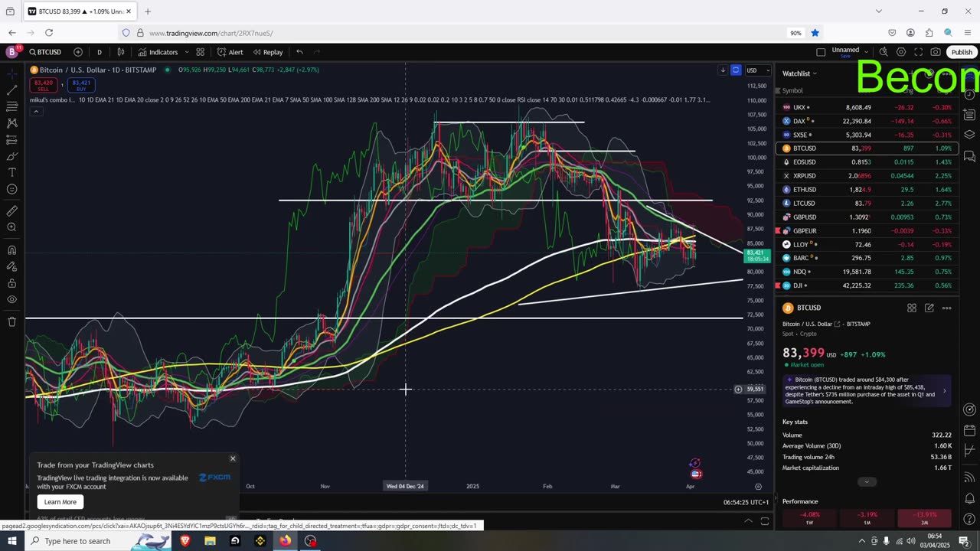Select the brush drawing tool
The height and width of the screenshot is (551, 980).
point(11,156)
